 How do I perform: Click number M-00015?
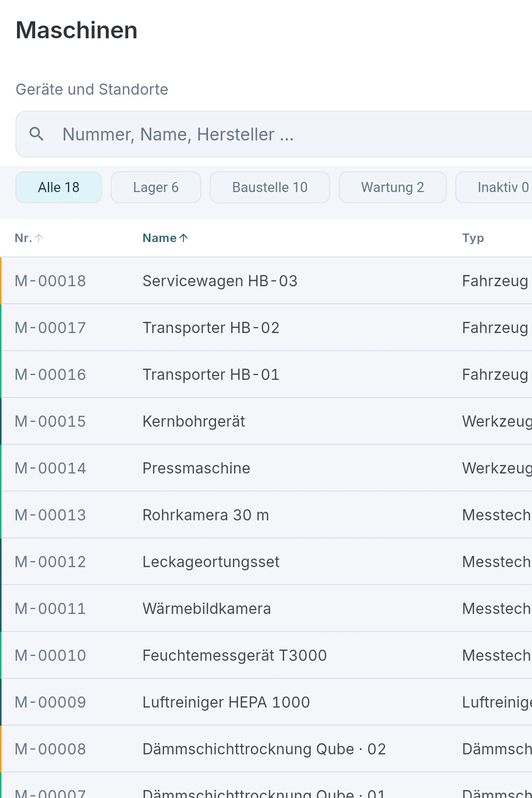pyautogui.click(x=51, y=421)
